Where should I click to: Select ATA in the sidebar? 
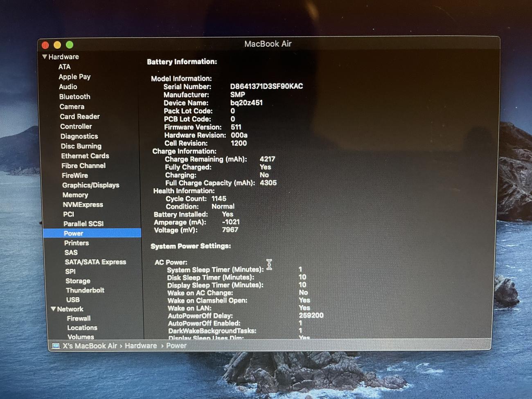click(x=64, y=67)
